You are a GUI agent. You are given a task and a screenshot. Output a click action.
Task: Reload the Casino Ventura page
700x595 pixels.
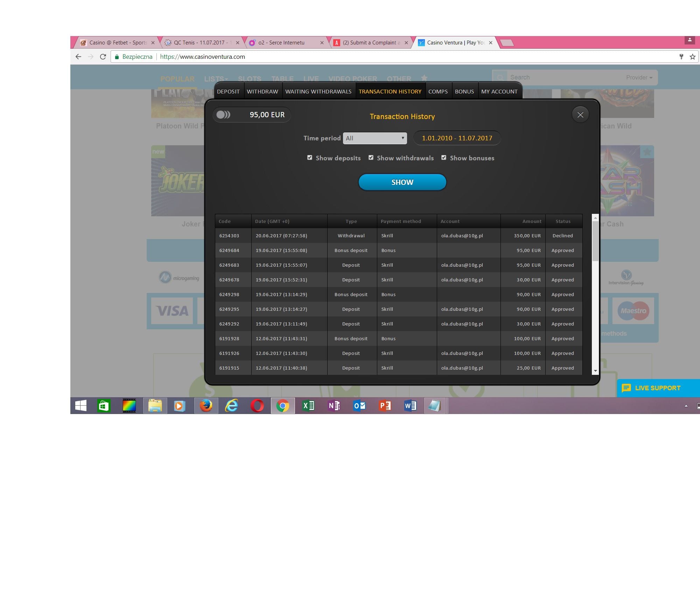pyautogui.click(x=103, y=57)
